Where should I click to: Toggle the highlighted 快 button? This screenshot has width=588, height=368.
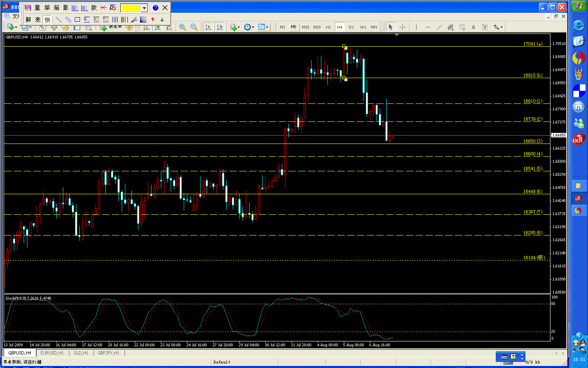[x=47, y=19]
